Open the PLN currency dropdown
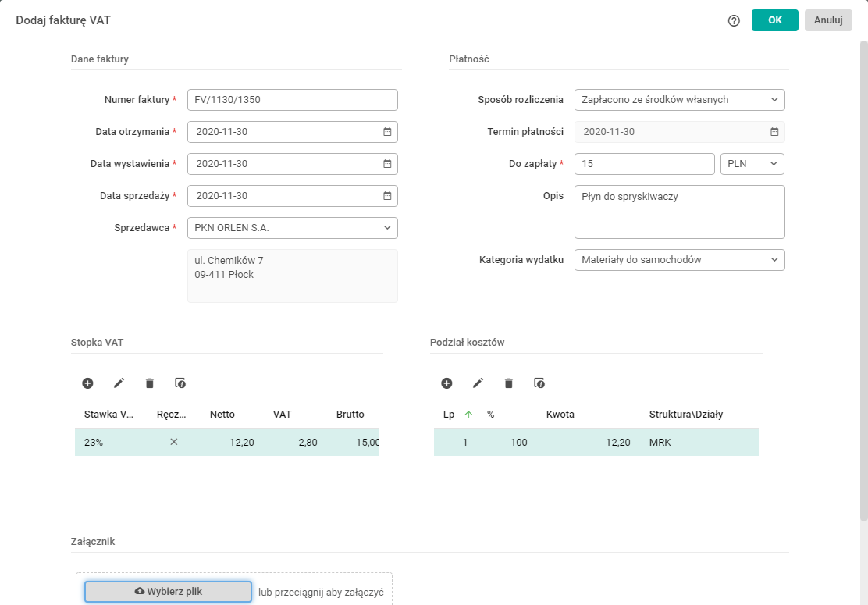 coord(752,164)
